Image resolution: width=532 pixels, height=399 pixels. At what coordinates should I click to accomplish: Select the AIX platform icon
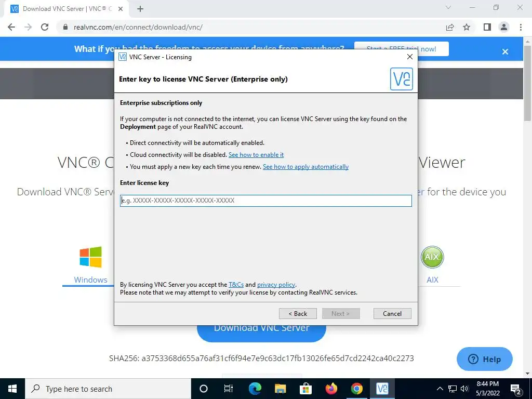[432, 257]
